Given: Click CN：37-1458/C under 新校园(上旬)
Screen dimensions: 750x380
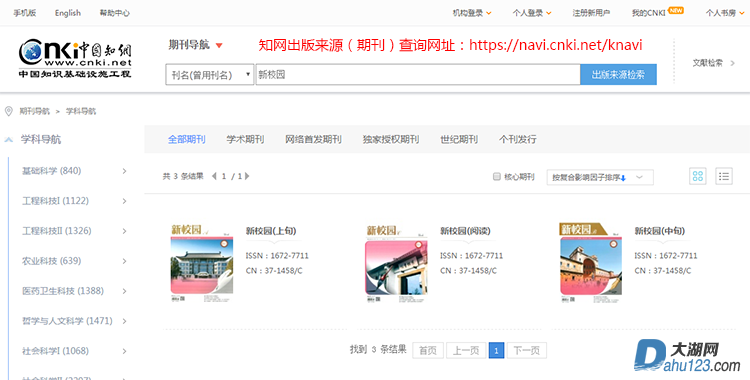Looking at the screenshot, I should click(274, 271).
